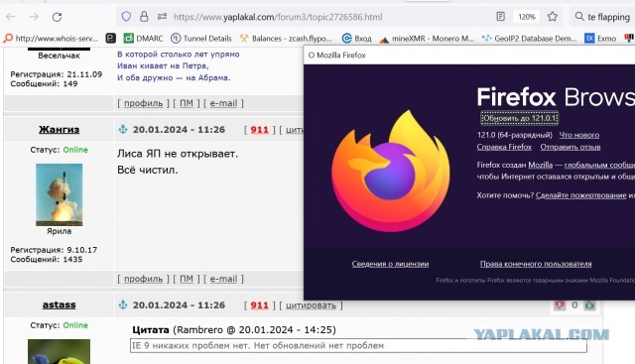Click 'Обновить до 121.0.1' update button
635x364 pixels.
519,118
